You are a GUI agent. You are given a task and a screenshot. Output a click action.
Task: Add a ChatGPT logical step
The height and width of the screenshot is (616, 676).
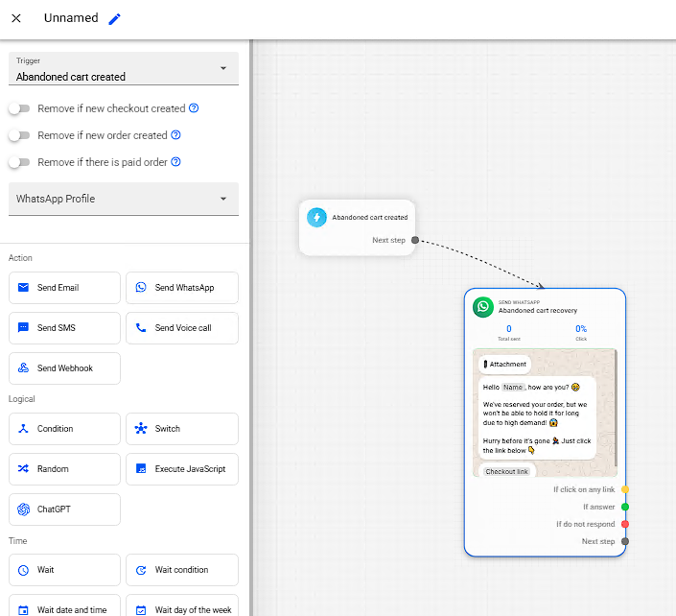[64, 509]
